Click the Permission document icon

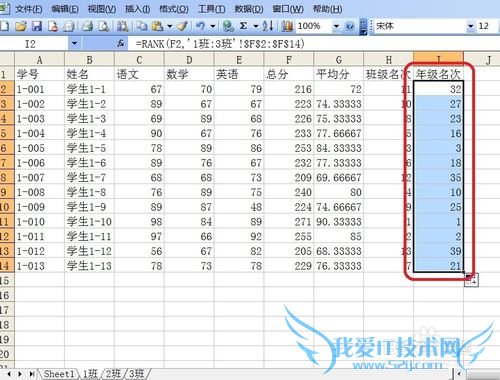pyautogui.click(x=53, y=26)
